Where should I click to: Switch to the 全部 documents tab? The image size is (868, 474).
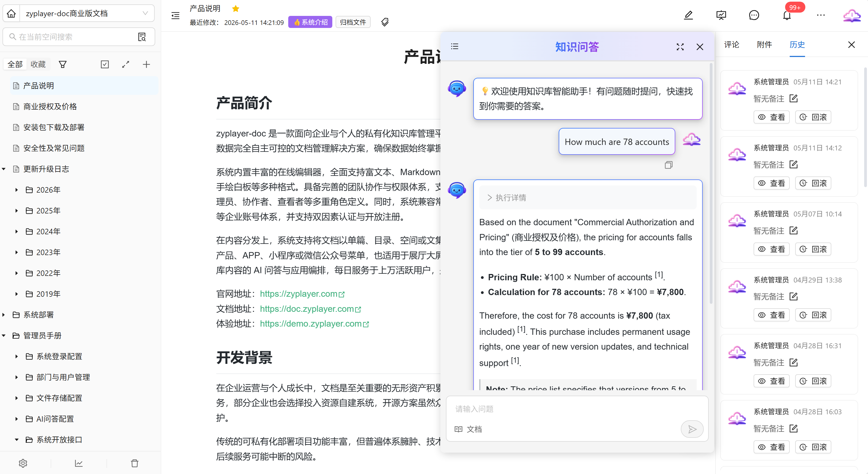(15, 64)
